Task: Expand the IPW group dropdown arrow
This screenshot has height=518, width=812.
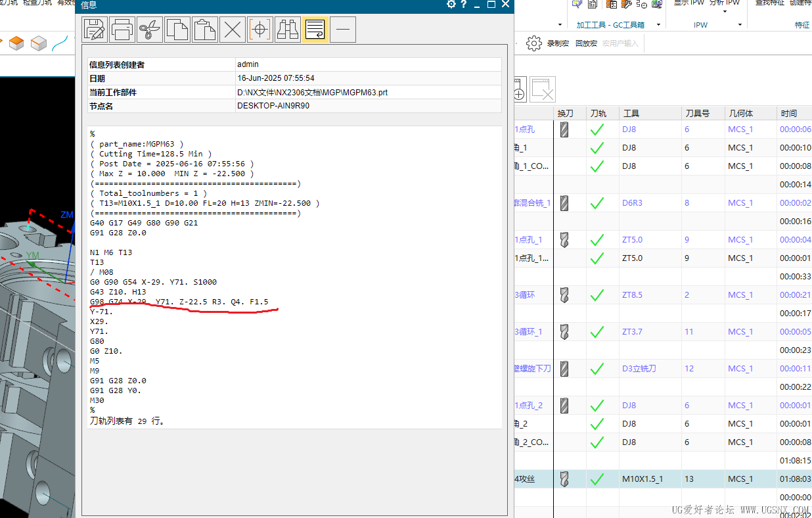Action: (x=740, y=25)
